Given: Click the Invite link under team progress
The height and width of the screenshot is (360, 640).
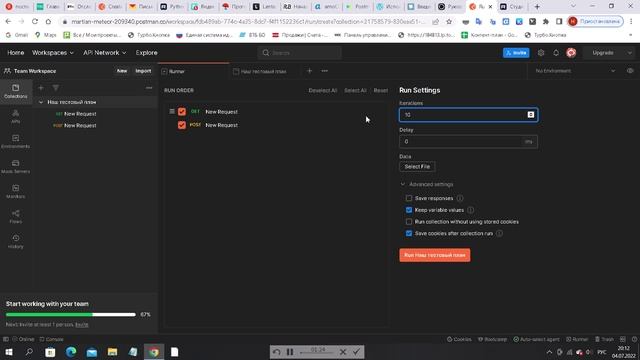Looking at the screenshot, I should tap(82, 324).
